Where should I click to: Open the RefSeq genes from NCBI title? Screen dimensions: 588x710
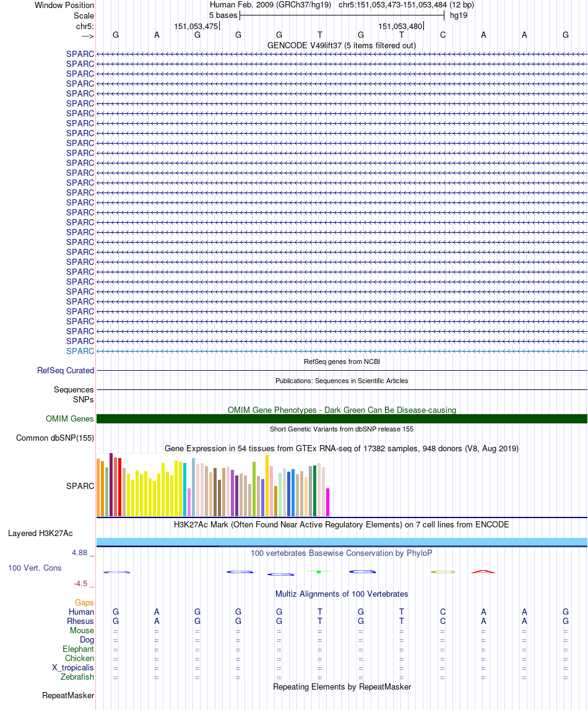(x=342, y=361)
